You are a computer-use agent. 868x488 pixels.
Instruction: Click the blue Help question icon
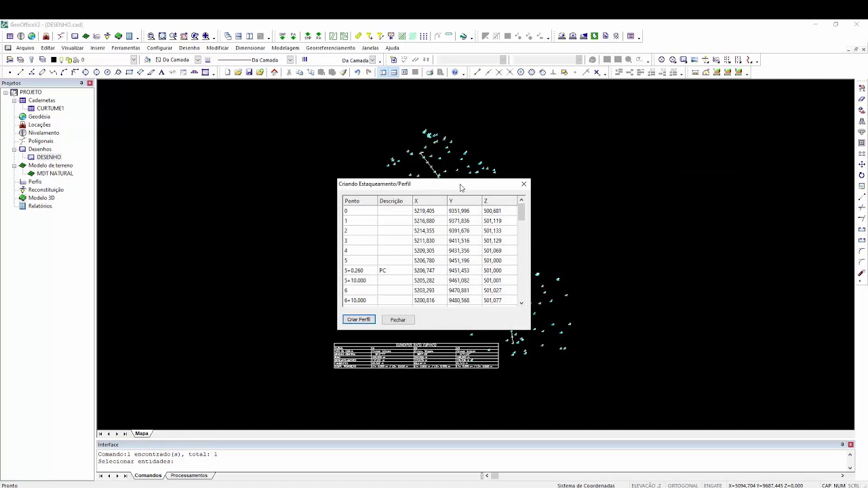click(455, 72)
